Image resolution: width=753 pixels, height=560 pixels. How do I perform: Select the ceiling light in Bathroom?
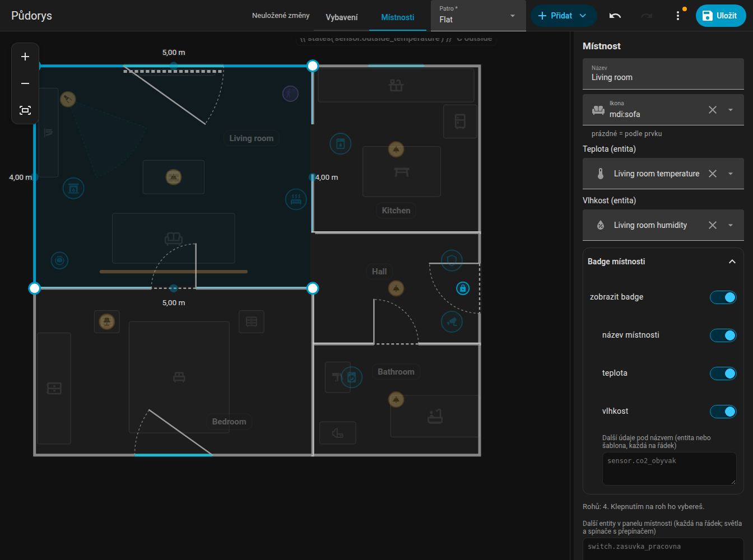[x=396, y=400]
